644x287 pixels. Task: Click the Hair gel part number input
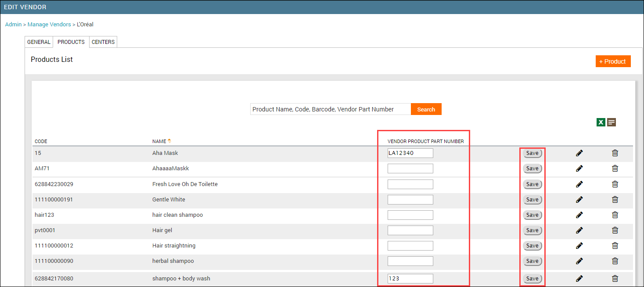[410, 230]
